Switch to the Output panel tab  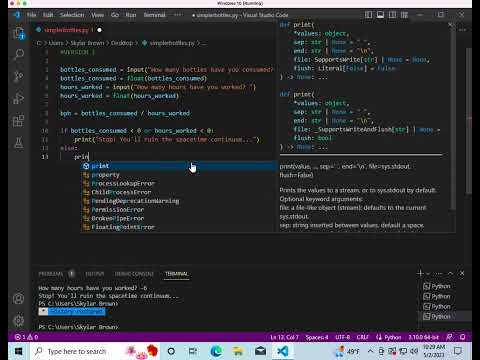[x=94, y=274]
